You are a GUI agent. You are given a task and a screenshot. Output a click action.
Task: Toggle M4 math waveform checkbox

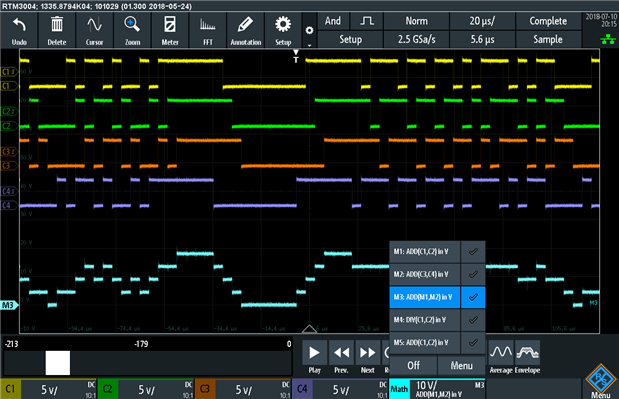(473, 320)
